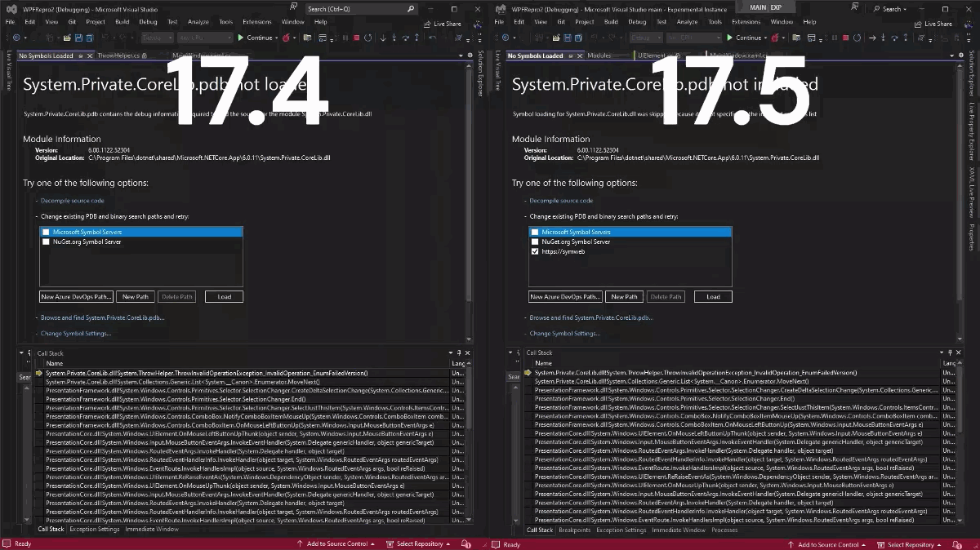Image resolution: width=980 pixels, height=550 pixels.
Task: Click notifications bell in right status bar
Action: [x=956, y=543]
